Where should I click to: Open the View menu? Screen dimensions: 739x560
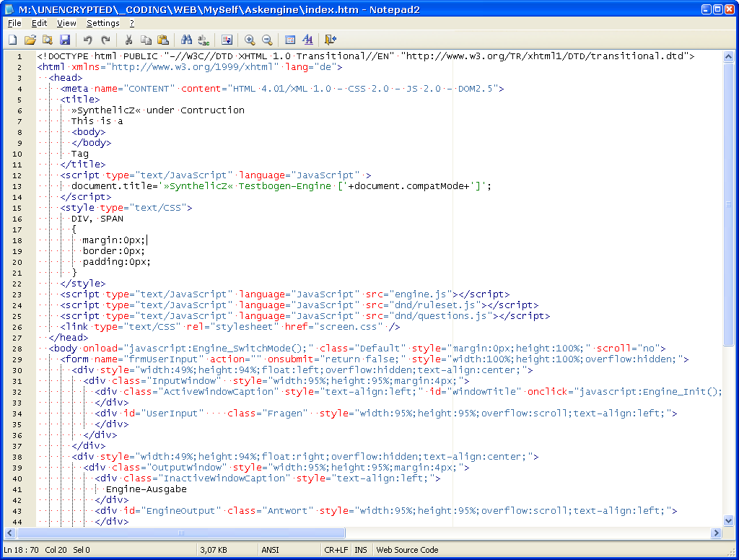(66, 23)
